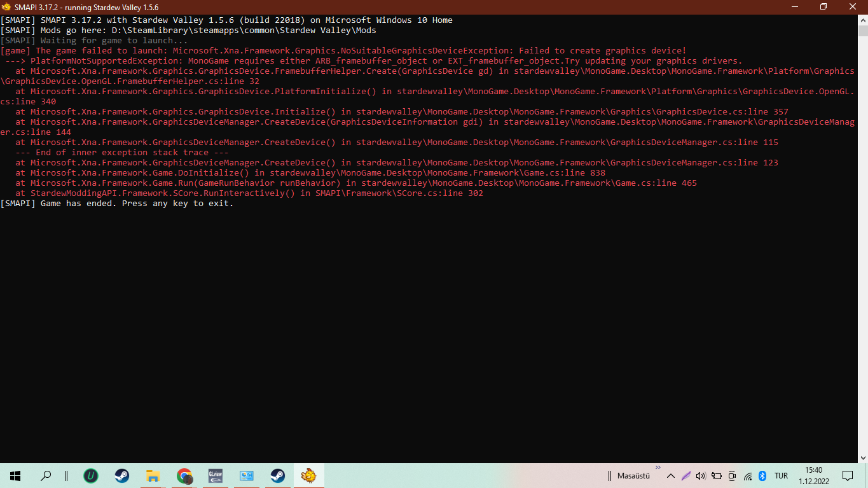Click the 'GraphicsDeviceManager.cs:line 123' trace line
The width and height of the screenshot is (868, 488).
(x=397, y=163)
